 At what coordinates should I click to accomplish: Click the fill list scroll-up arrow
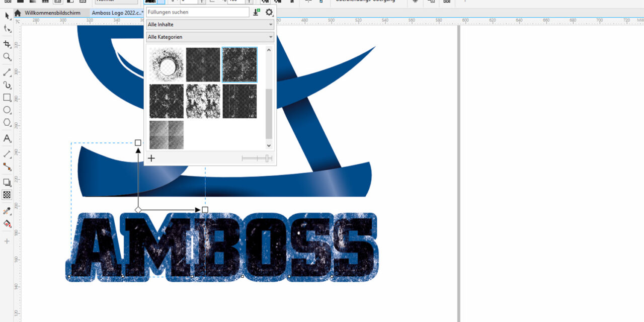click(269, 50)
